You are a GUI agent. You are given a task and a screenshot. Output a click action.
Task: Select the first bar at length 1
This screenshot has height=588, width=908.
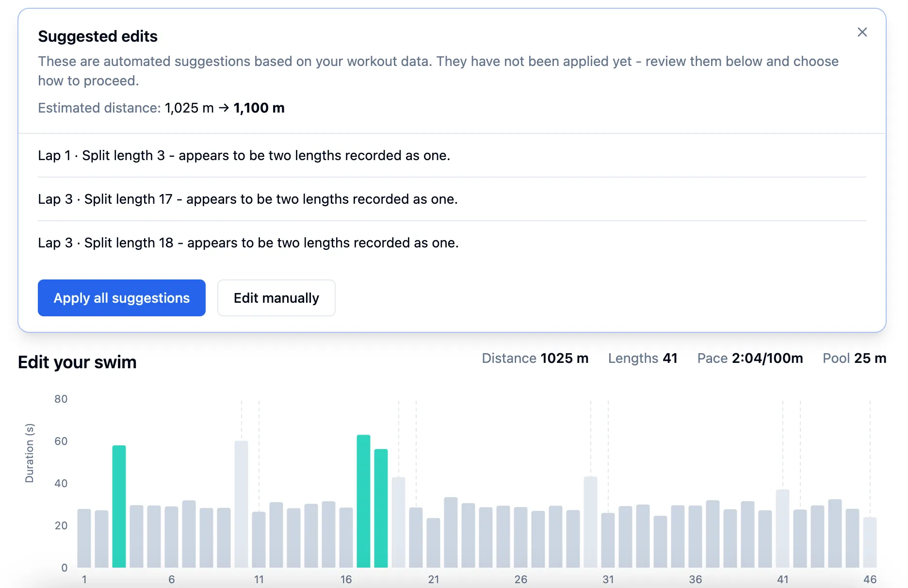(84, 539)
